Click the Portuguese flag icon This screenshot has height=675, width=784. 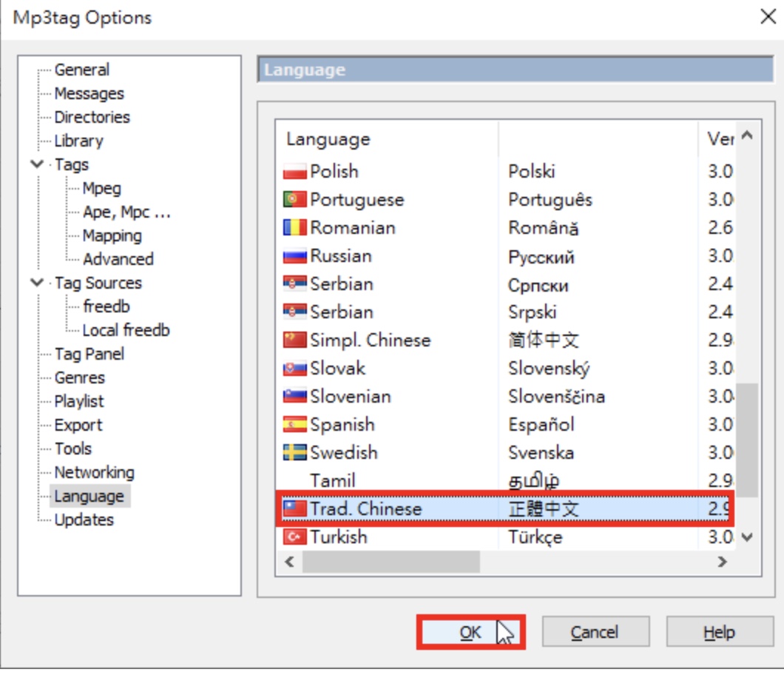(294, 200)
